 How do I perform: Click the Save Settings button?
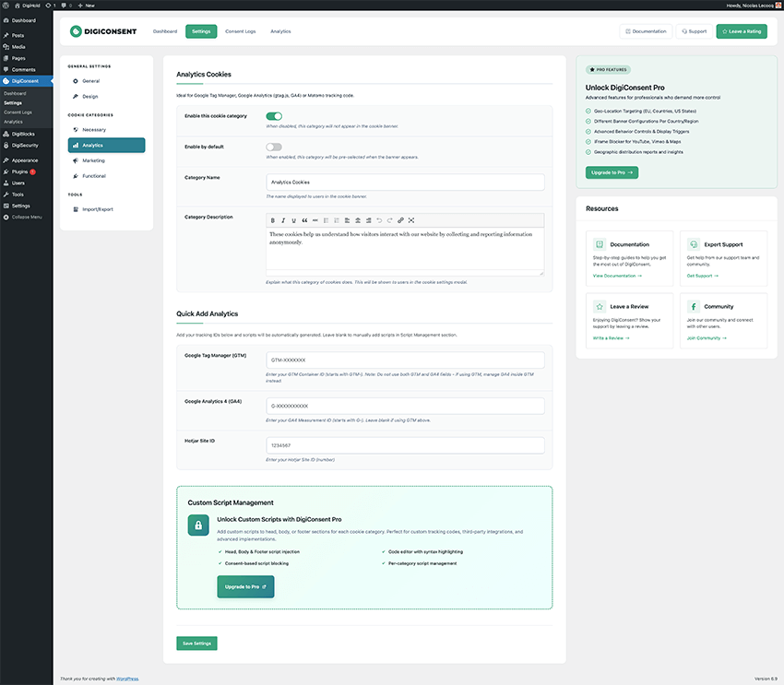tap(196, 644)
